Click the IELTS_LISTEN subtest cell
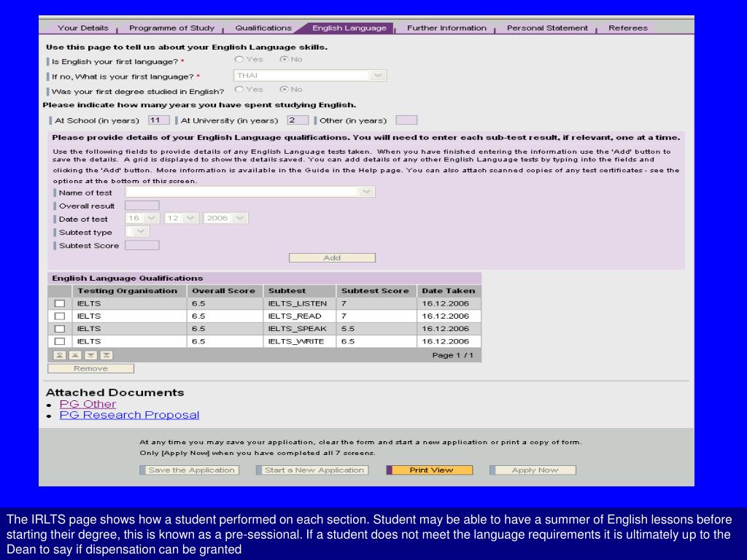The height and width of the screenshot is (560, 747). pos(300,303)
